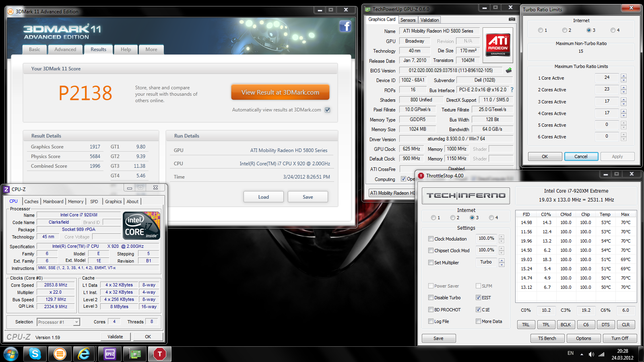Open the GPU-Z graphics card selector dropdown
644x362 pixels.
[x=392, y=193]
